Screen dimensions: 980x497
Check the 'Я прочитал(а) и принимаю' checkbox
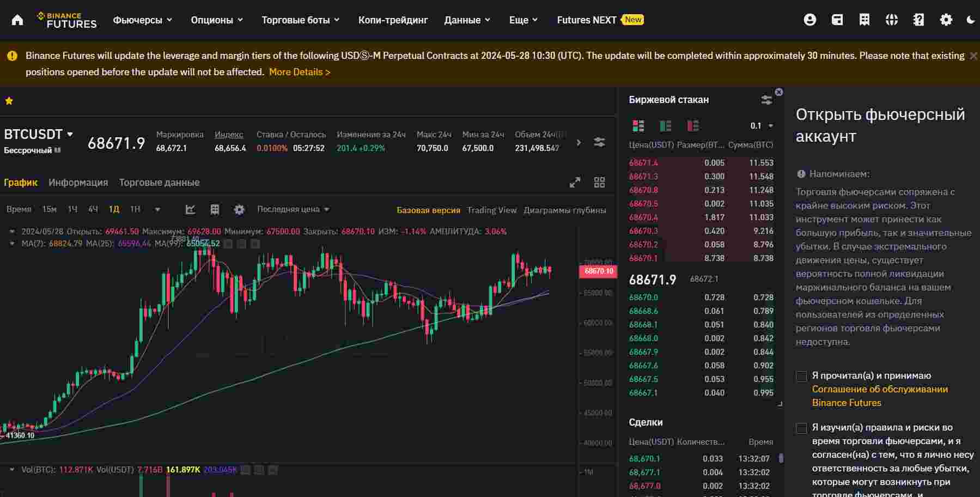[801, 377]
